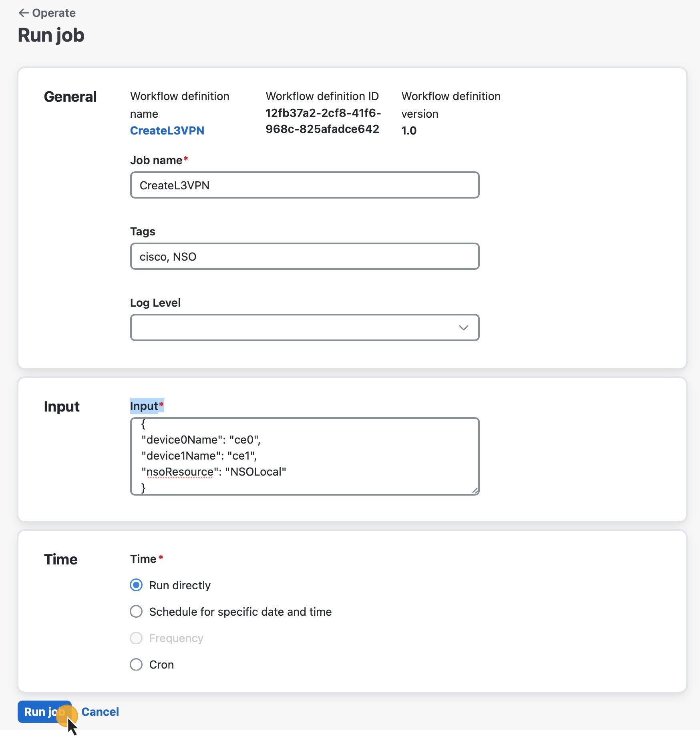Grab the resize handle of Input textarea
This screenshot has width=700, height=737.
click(x=475, y=490)
